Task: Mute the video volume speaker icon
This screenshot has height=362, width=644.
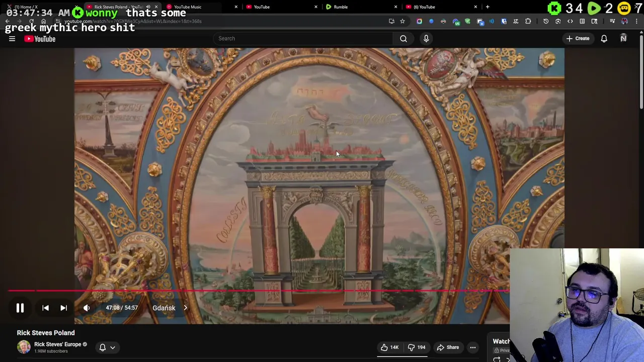Action: point(87,308)
